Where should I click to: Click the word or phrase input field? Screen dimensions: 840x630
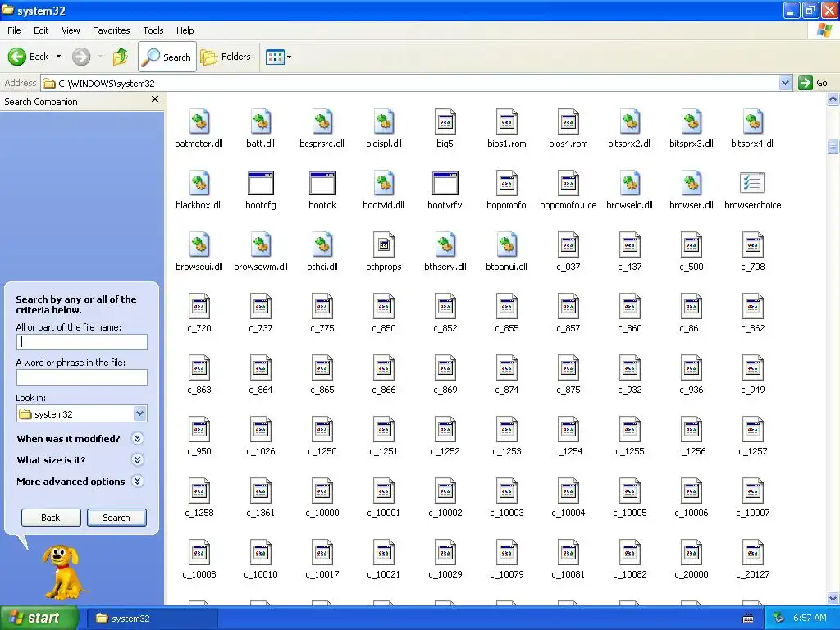(x=81, y=377)
